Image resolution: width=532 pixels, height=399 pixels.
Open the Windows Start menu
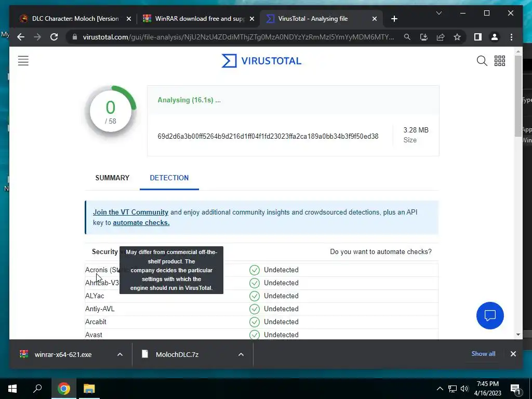pyautogui.click(x=12, y=389)
